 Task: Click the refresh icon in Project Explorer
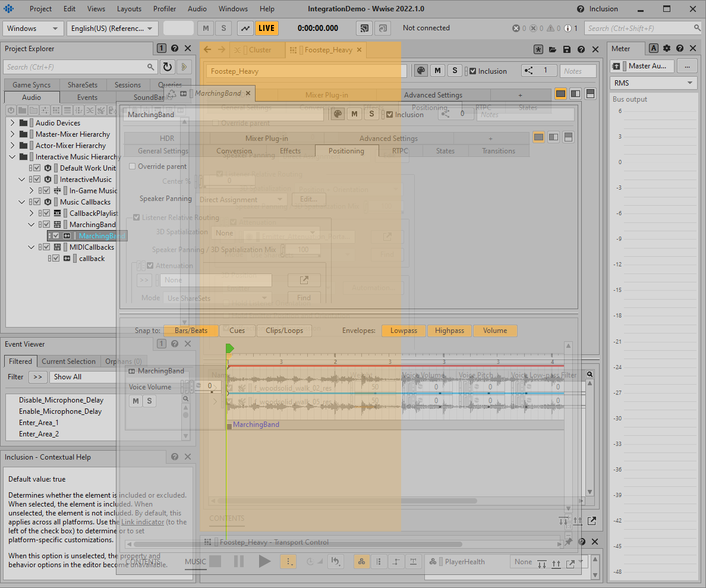(168, 67)
